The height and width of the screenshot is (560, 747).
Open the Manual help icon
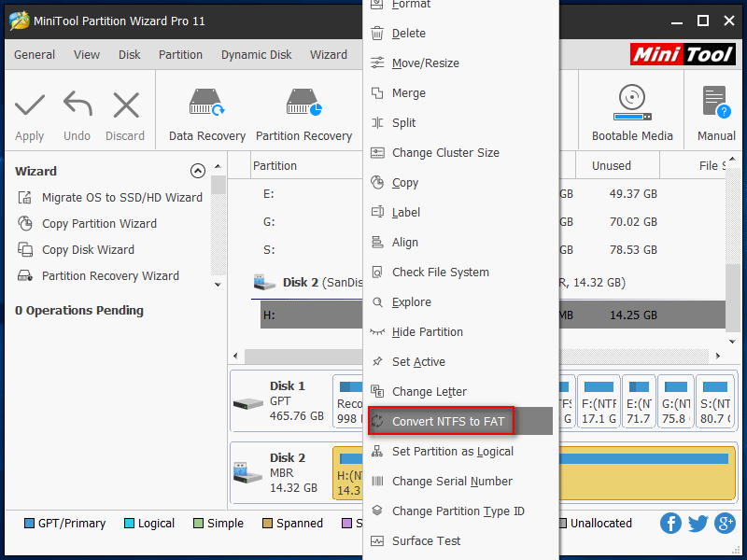tap(716, 102)
